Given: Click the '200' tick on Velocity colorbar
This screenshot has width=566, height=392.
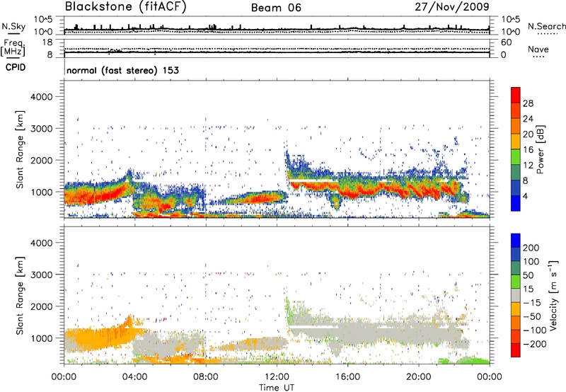Looking at the screenshot, I should click(x=531, y=248).
